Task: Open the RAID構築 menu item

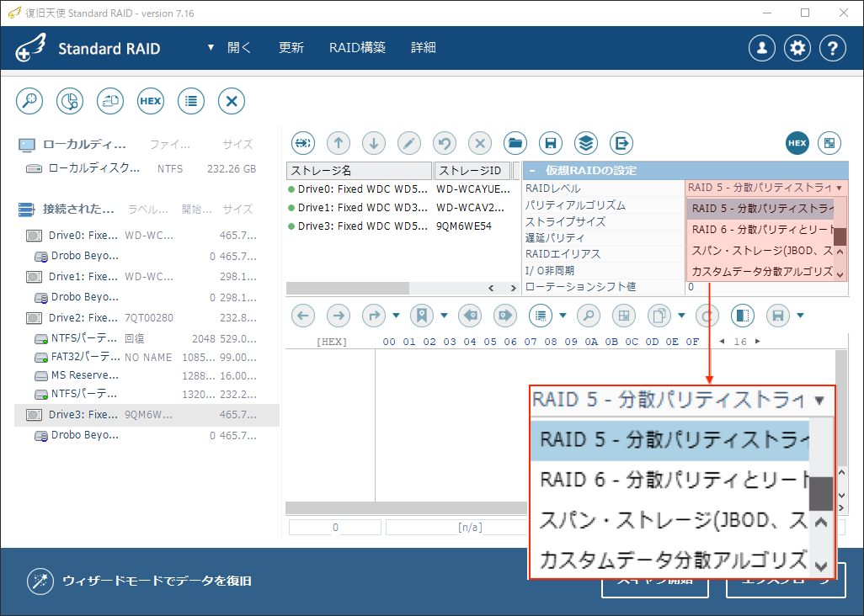Action: [357, 48]
